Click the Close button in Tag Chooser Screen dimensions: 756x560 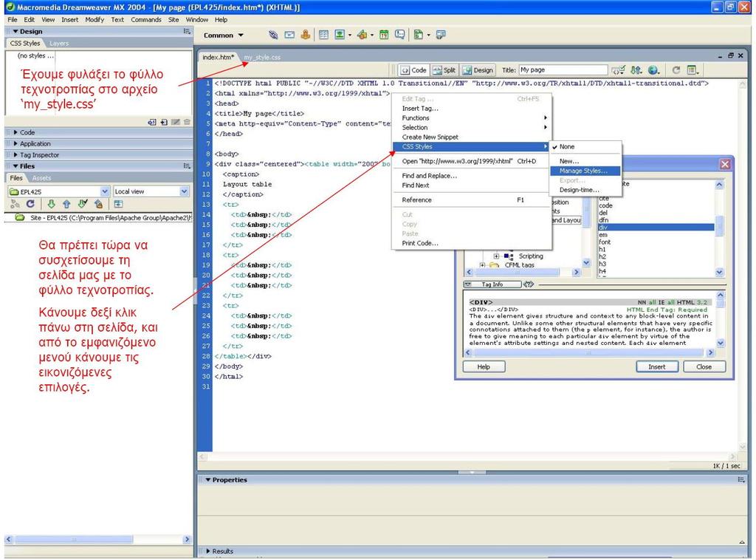(704, 366)
